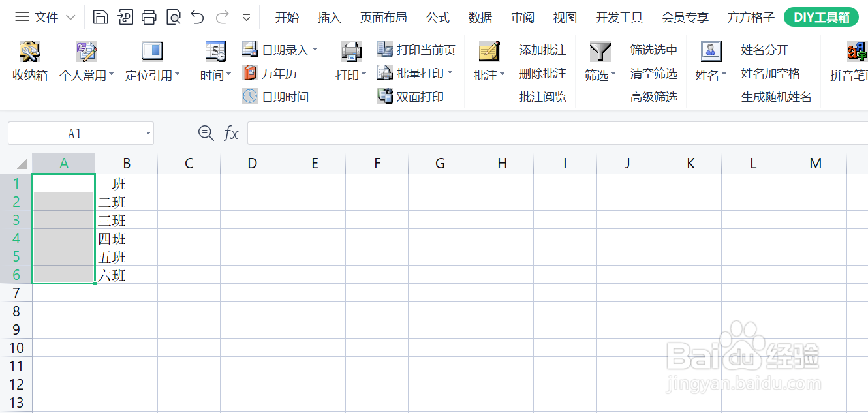This screenshot has width=868, height=413.
Task: Click the formula bar input field
Action: point(558,134)
